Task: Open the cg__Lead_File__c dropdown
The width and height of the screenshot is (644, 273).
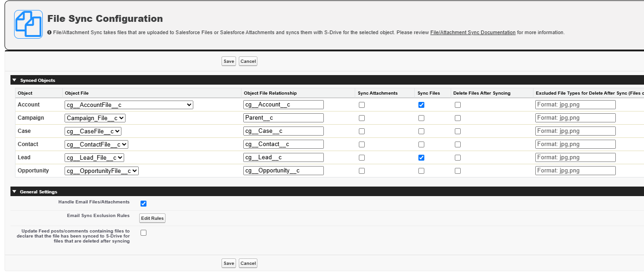Action: (94, 158)
